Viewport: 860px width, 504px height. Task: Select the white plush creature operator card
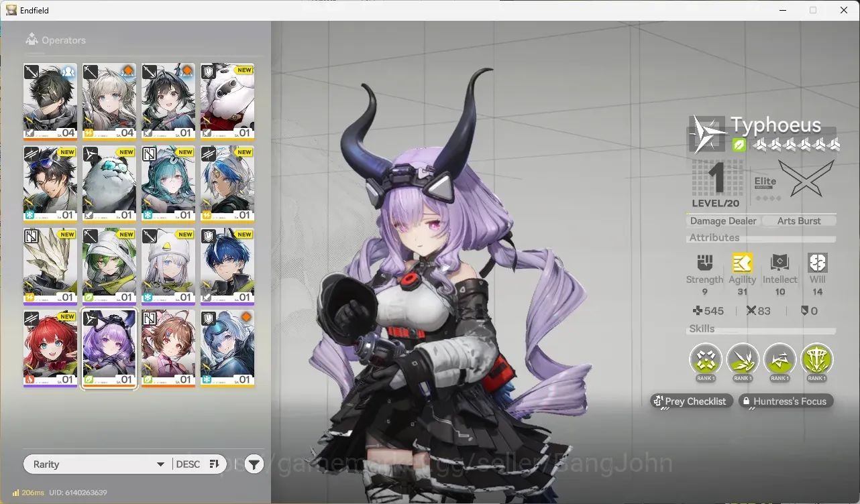click(x=227, y=102)
